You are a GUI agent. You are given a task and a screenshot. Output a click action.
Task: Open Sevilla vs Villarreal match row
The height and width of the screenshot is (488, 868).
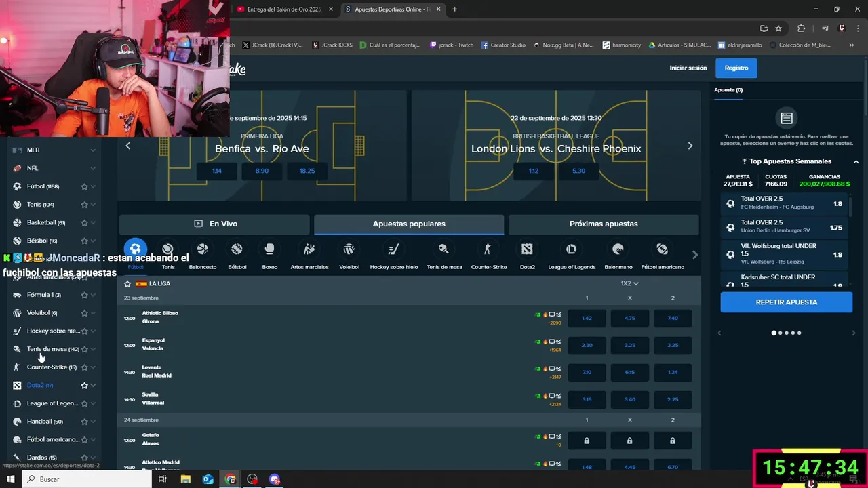408,399
